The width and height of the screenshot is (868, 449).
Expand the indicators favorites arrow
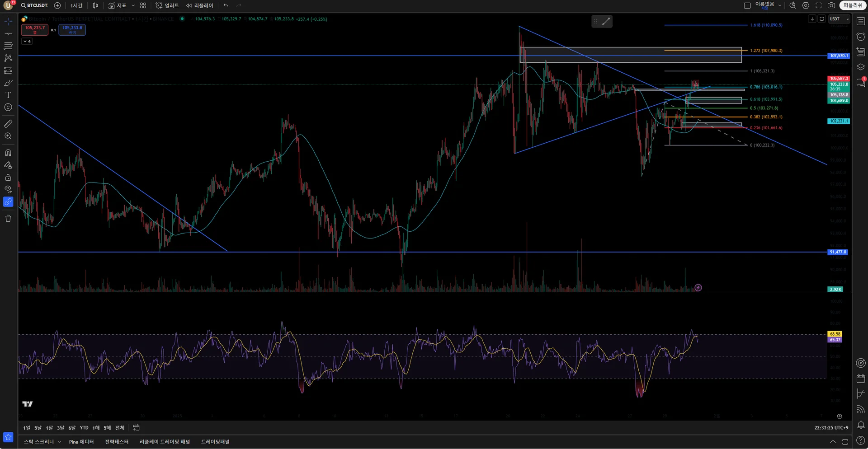[x=133, y=5]
